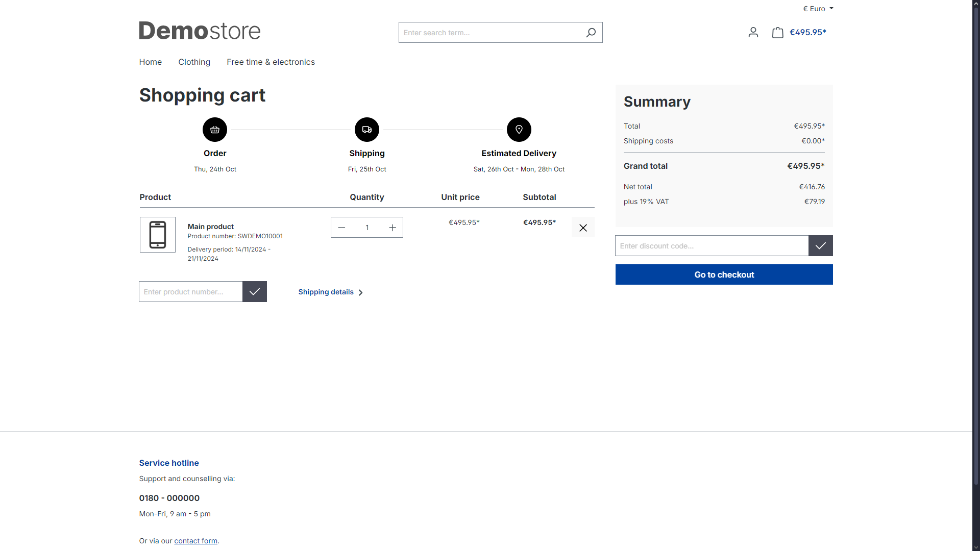Click the Shipping truck step icon

click(367, 130)
